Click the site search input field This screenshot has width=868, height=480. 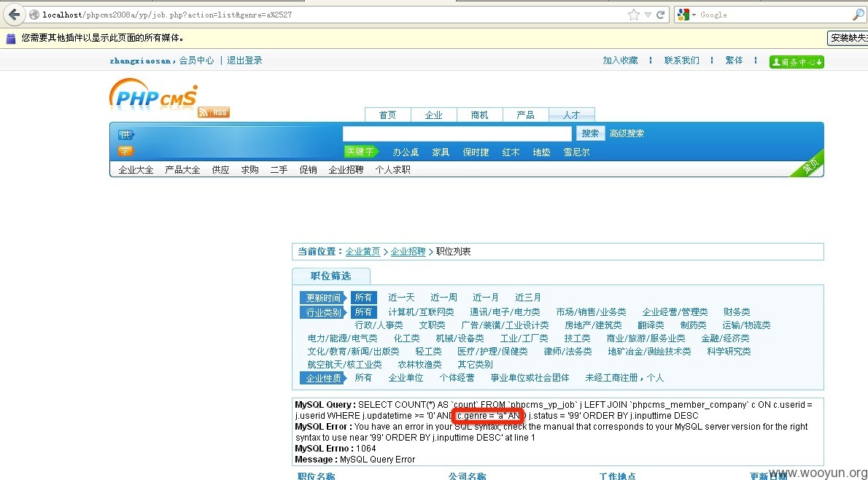457,133
